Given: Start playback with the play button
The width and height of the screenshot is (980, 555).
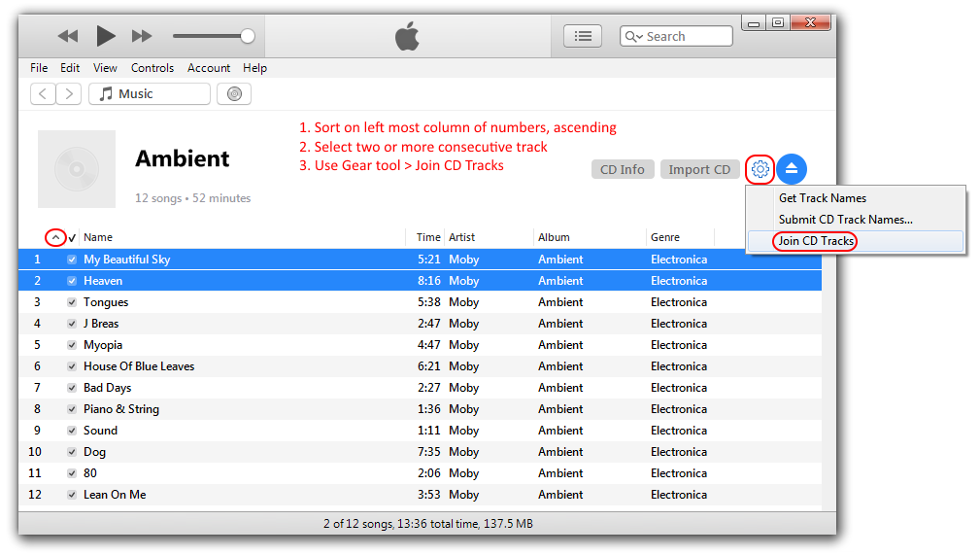Looking at the screenshot, I should tap(105, 36).
